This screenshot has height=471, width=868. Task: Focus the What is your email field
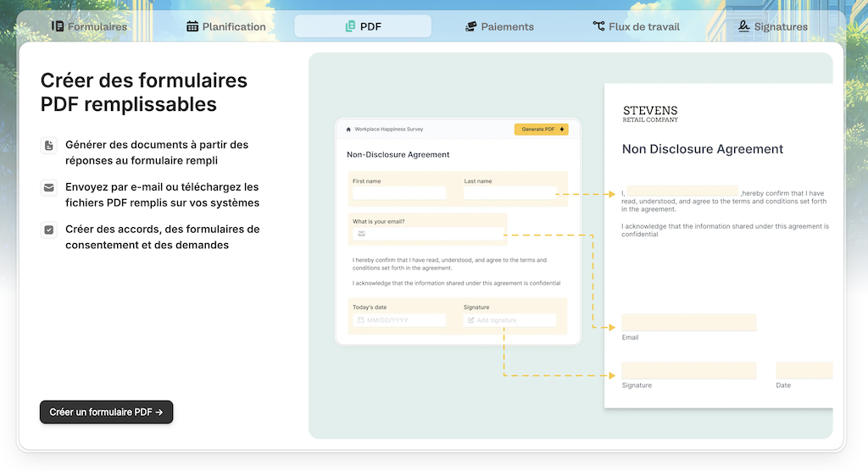click(x=428, y=234)
